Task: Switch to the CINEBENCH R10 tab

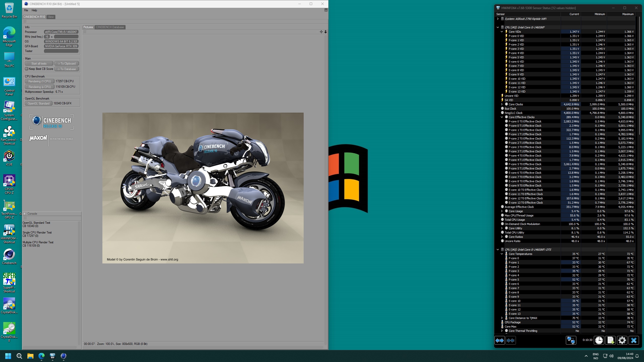Action: click(34, 17)
